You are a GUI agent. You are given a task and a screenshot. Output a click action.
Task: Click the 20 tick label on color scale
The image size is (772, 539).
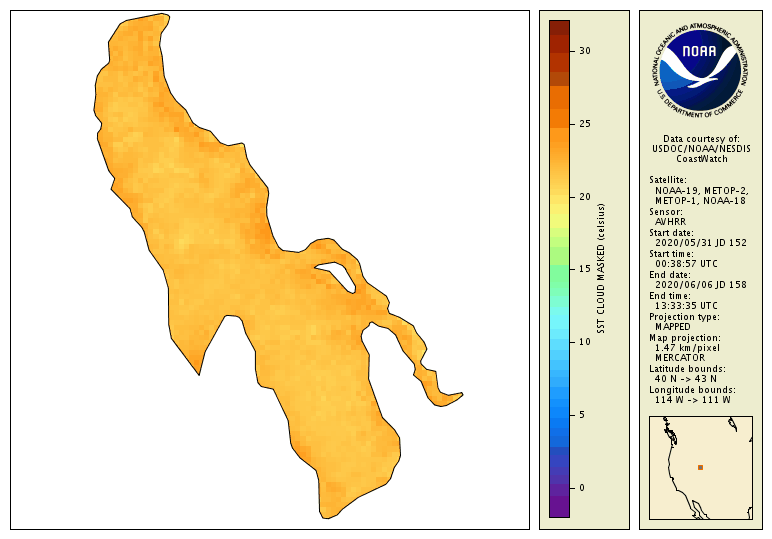point(584,196)
